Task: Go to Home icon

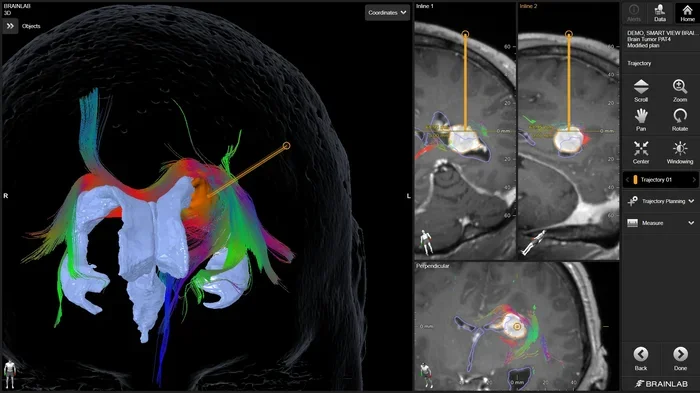Action: (x=687, y=13)
